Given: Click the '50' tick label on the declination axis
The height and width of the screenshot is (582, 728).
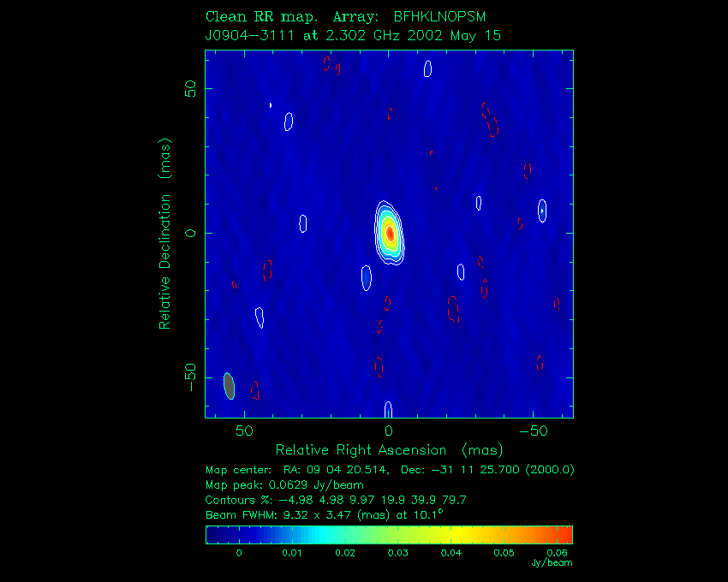Looking at the screenshot, I should tap(190, 89).
